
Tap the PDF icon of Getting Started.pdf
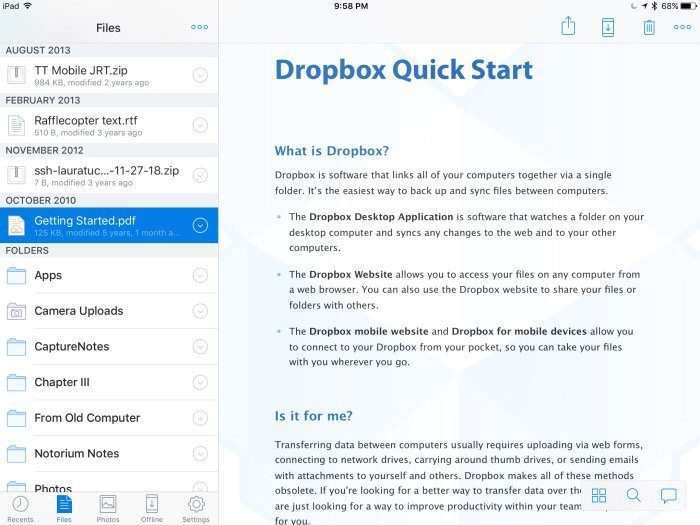(x=17, y=225)
